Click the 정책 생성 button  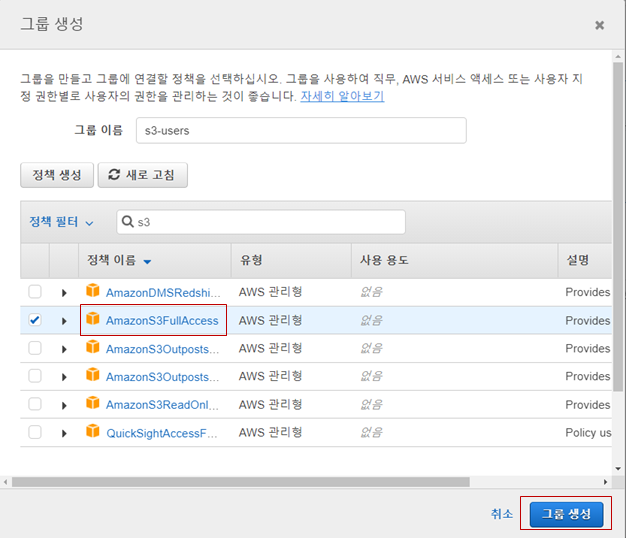point(57,175)
